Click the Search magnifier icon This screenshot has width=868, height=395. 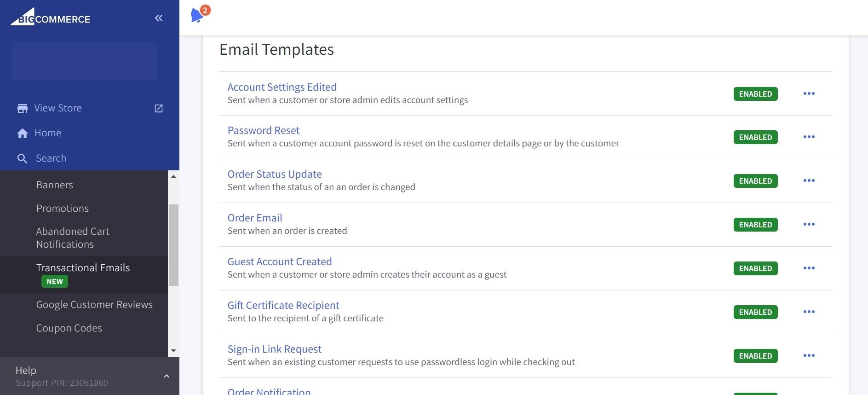[22, 158]
